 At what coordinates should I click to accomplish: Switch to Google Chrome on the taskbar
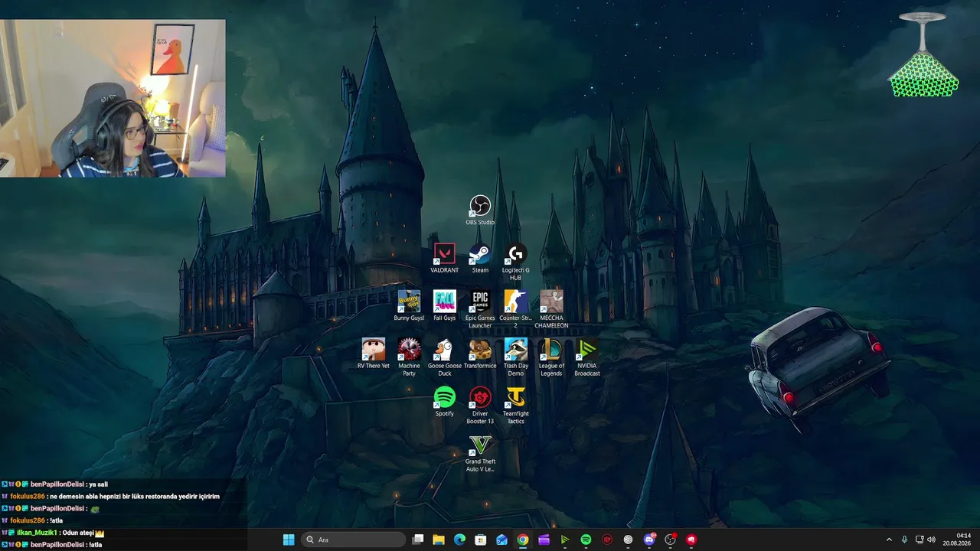coord(522,540)
